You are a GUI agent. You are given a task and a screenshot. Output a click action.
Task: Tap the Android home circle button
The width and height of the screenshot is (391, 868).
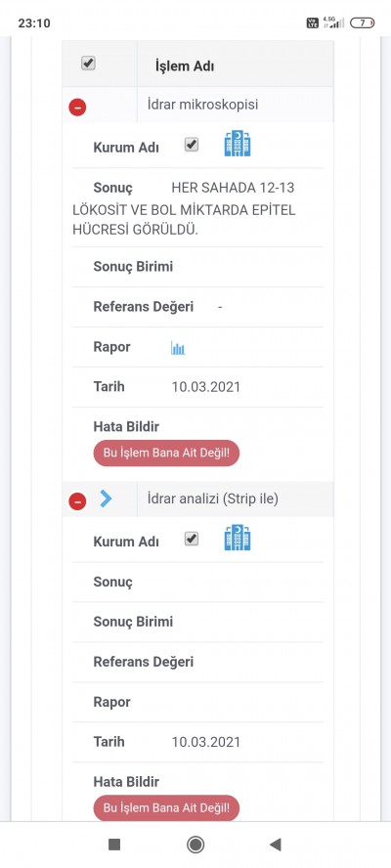[x=195, y=845]
